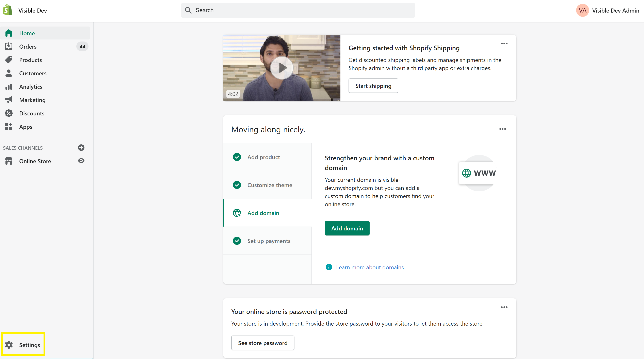Click the Products tag icon
Viewport: 644px width, 359px height.
(x=9, y=60)
